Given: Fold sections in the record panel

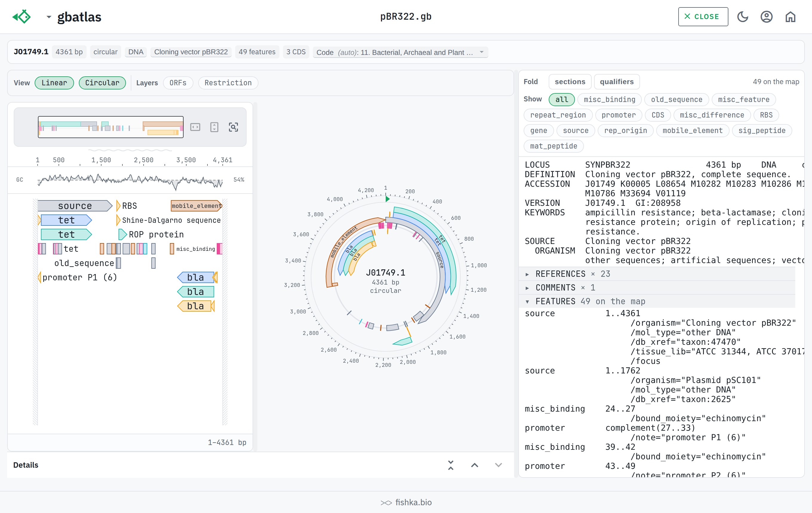Looking at the screenshot, I should [x=570, y=82].
